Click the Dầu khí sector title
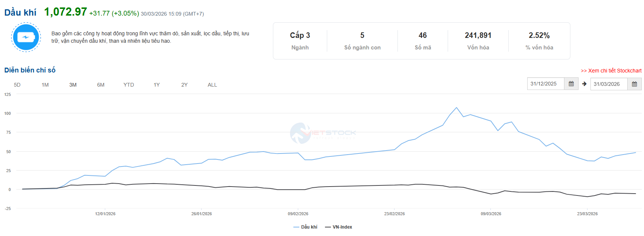 point(20,13)
